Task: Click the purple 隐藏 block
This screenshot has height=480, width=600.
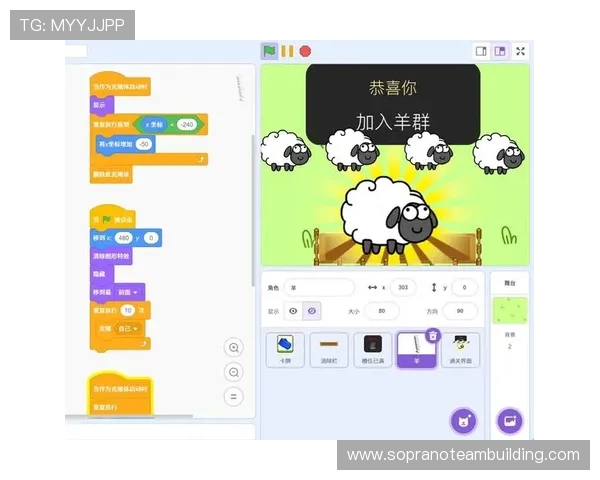Action: [x=102, y=274]
